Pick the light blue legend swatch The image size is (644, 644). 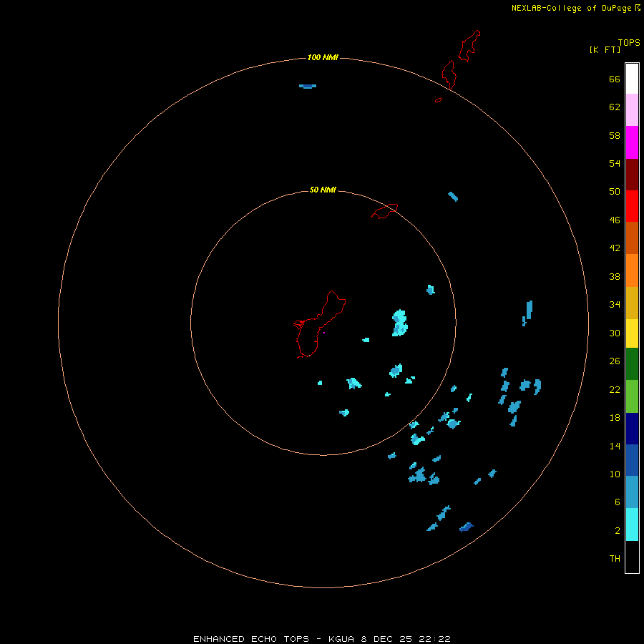632,492
